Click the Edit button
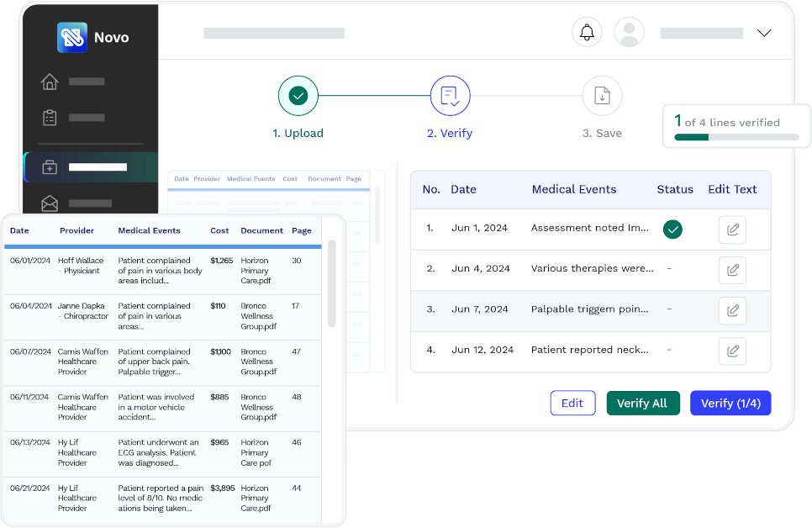The height and width of the screenshot is (528, 812). [x=572, y=403]
